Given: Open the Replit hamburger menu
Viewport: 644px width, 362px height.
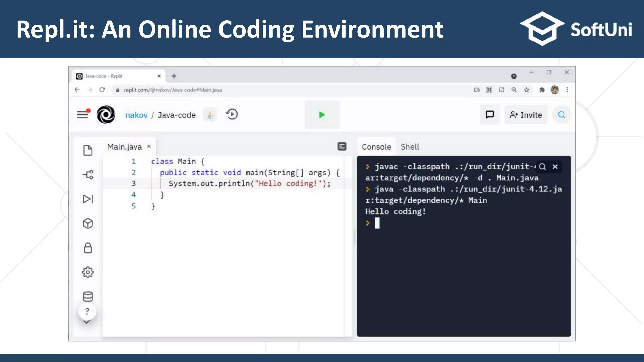Looking at the screenshot, I should click(83, 115).
